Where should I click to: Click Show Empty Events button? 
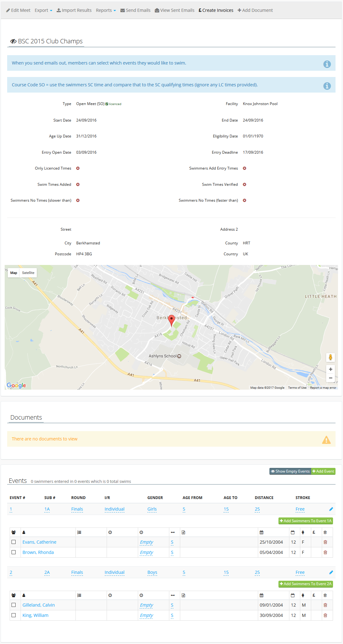click(x=290, y=471)
